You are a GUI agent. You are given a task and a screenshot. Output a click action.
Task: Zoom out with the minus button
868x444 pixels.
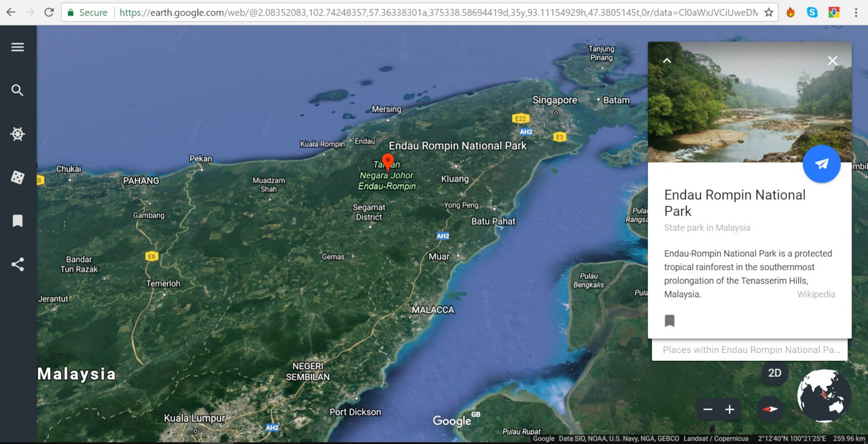708,410
